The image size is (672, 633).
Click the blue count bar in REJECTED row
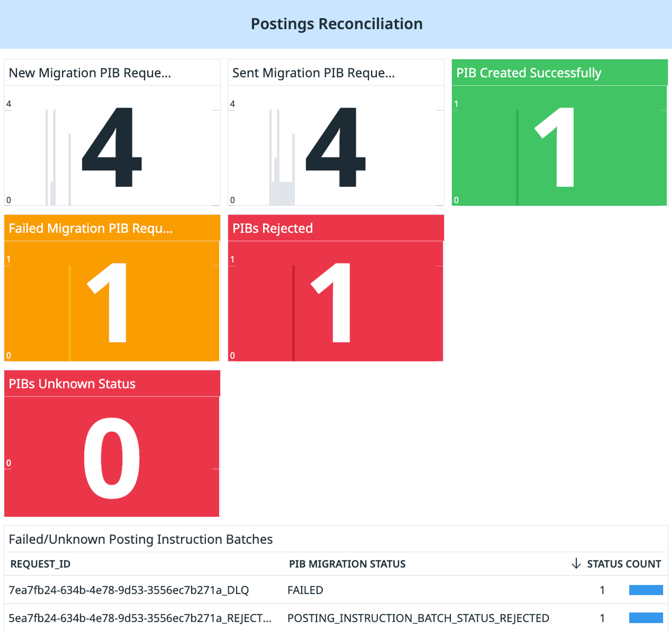tap(646, 618)
